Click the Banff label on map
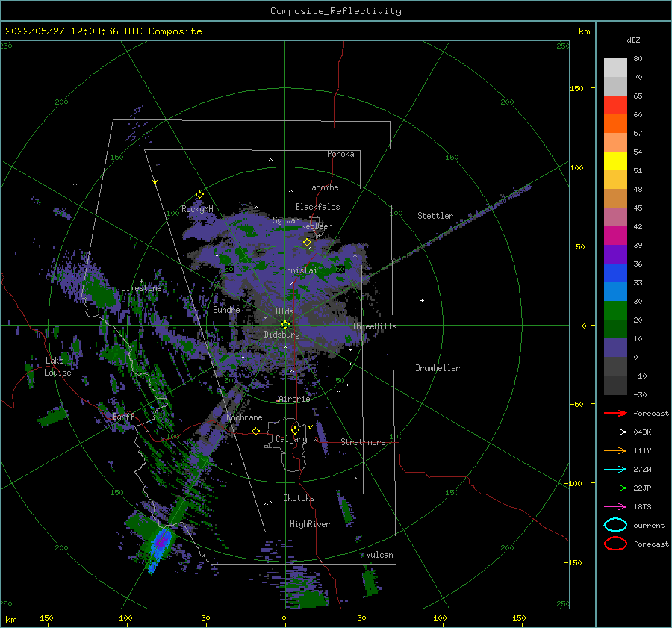672x628 pixels. click(123, 416)
